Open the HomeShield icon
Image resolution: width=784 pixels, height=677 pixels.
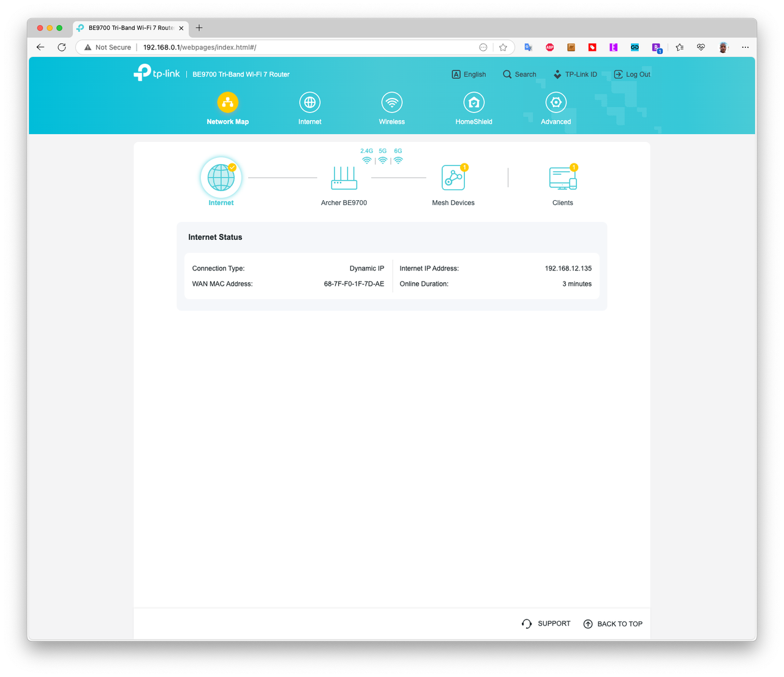click(x=474, y=102)
